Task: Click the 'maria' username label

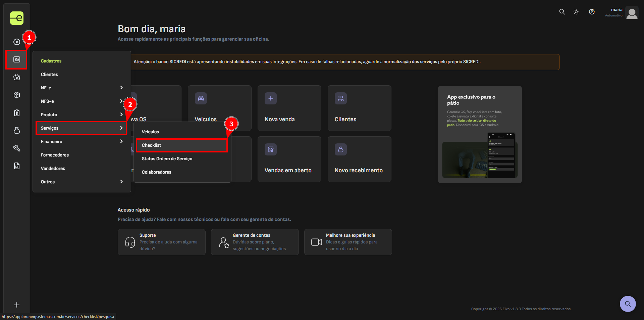Action: (x=616, y=10)
